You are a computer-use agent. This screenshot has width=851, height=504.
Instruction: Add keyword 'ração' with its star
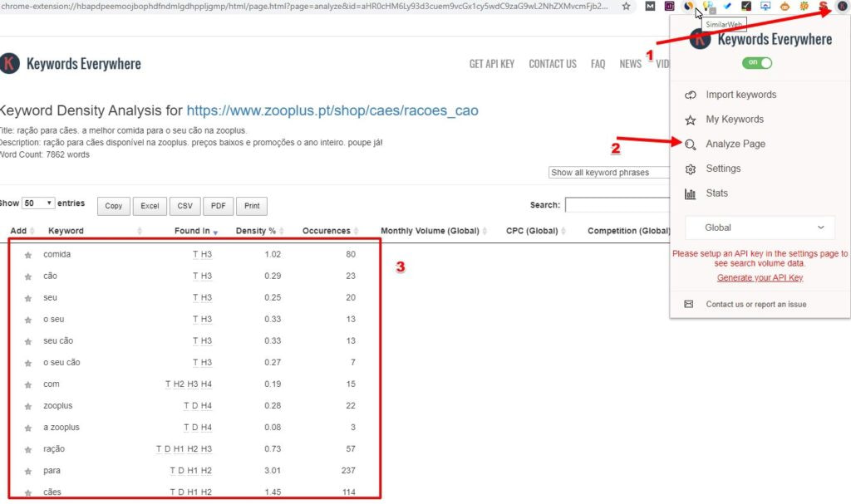pos(28,450)
